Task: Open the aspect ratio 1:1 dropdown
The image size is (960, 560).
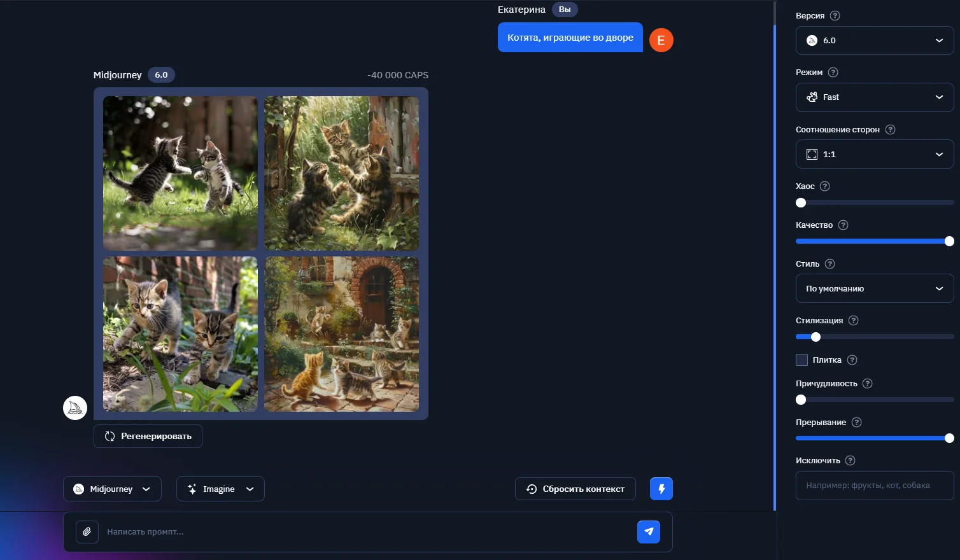Action: click(x=874, y=155)
